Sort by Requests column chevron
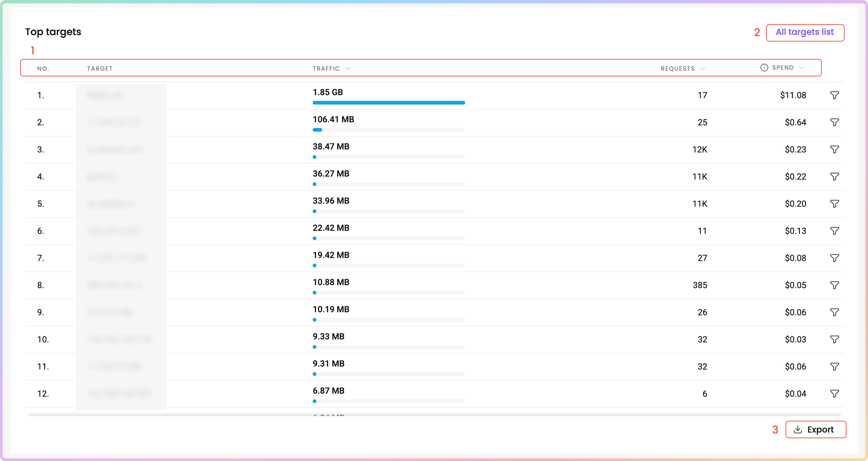868x461 pixels. pos(702,68)
